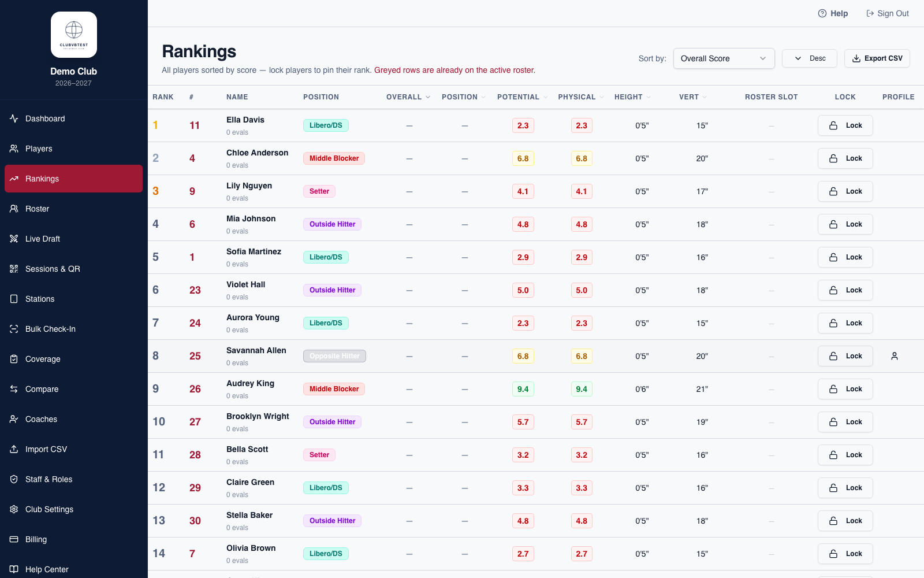This screenshot has width=924, height=578.
Task: Click the Coverage clipboard icon
Action: point(14,359)
